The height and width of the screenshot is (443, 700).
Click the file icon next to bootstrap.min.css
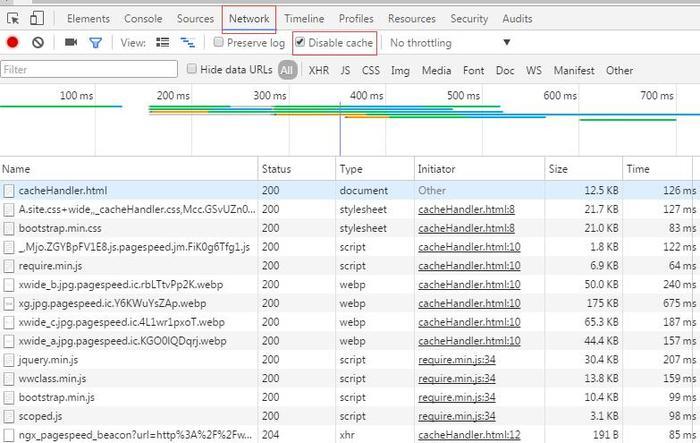point(9,229)
